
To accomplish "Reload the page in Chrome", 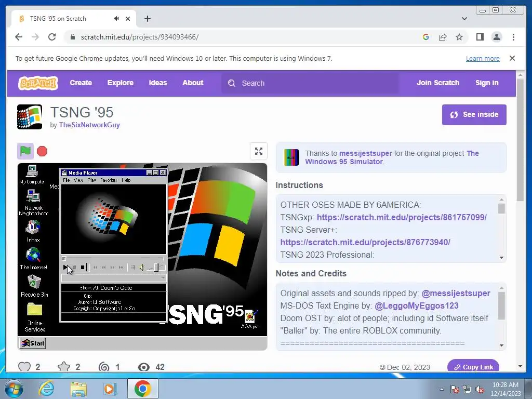I will (52, 37).
